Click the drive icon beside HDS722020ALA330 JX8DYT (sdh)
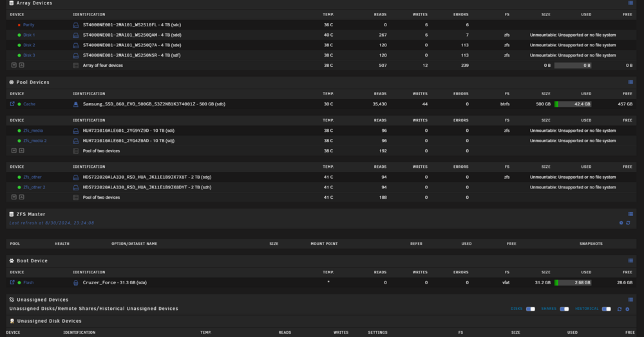This screenshot has height=337, width=644. point(75,187)
